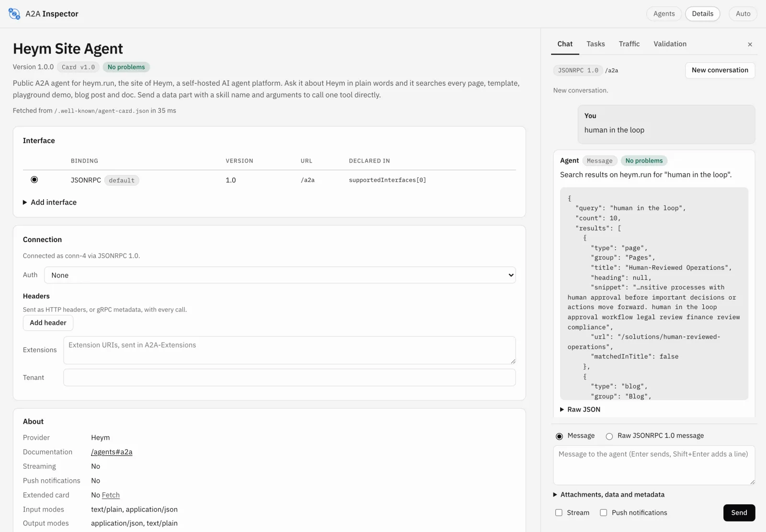Click the Add header button
Viewport: 766px width, 532px height.
point(48,323)
